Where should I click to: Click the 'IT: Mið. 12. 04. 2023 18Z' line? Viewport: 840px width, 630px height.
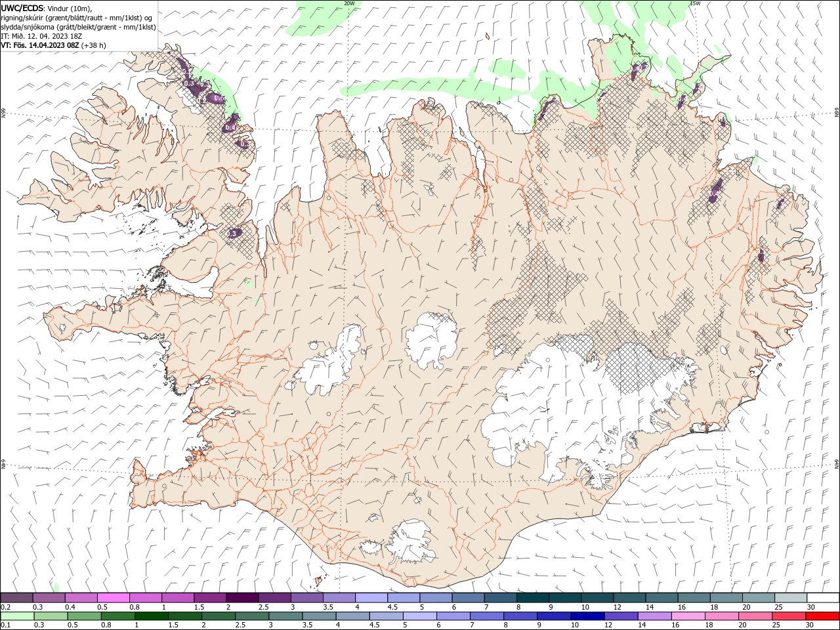tap(41, 36)
